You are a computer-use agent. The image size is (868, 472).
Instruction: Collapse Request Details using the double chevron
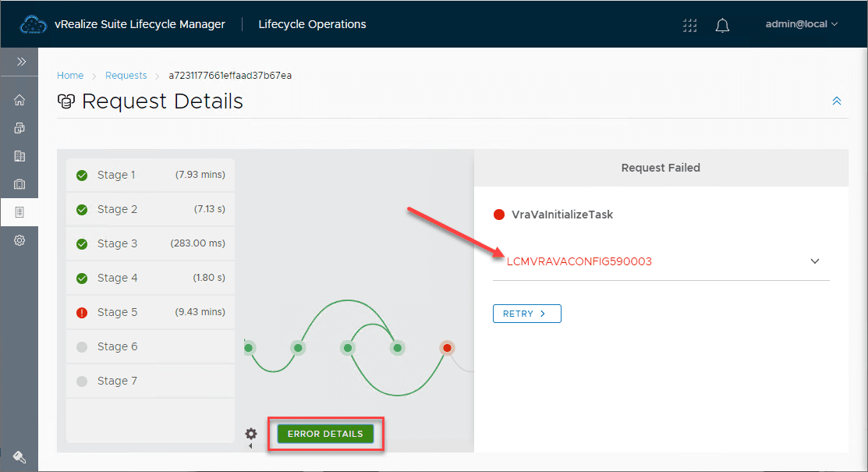(x=836, y=101)
